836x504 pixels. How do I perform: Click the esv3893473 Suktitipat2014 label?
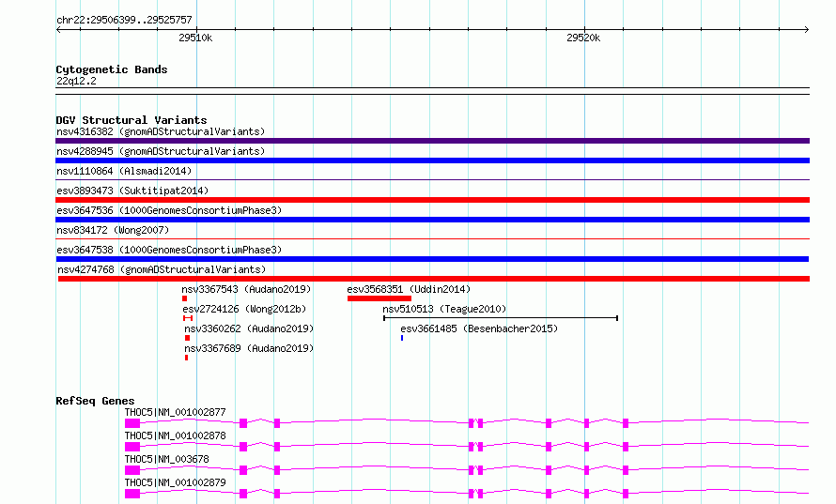pyautogui.click(x=132, y=191)
